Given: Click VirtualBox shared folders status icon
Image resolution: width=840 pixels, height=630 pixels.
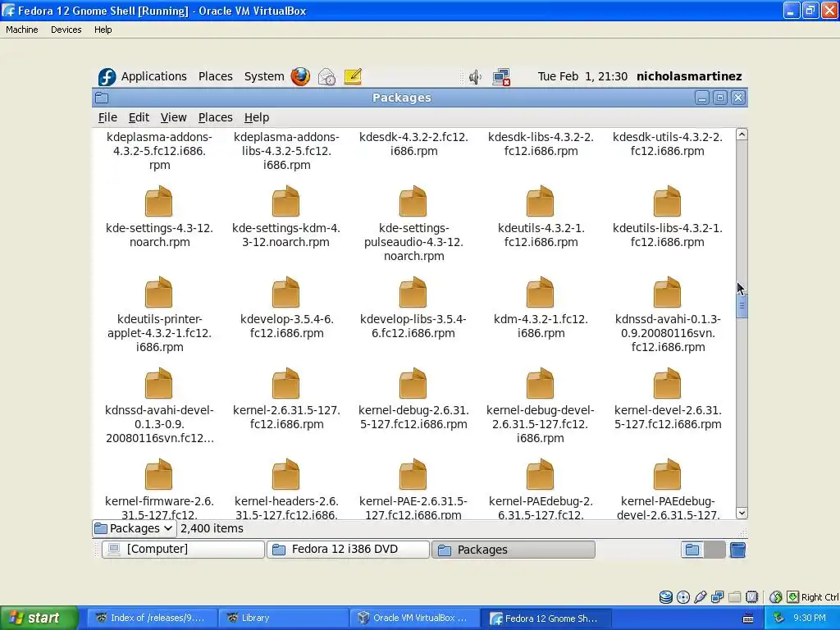Looking at the screenshot, I should 735,597.
